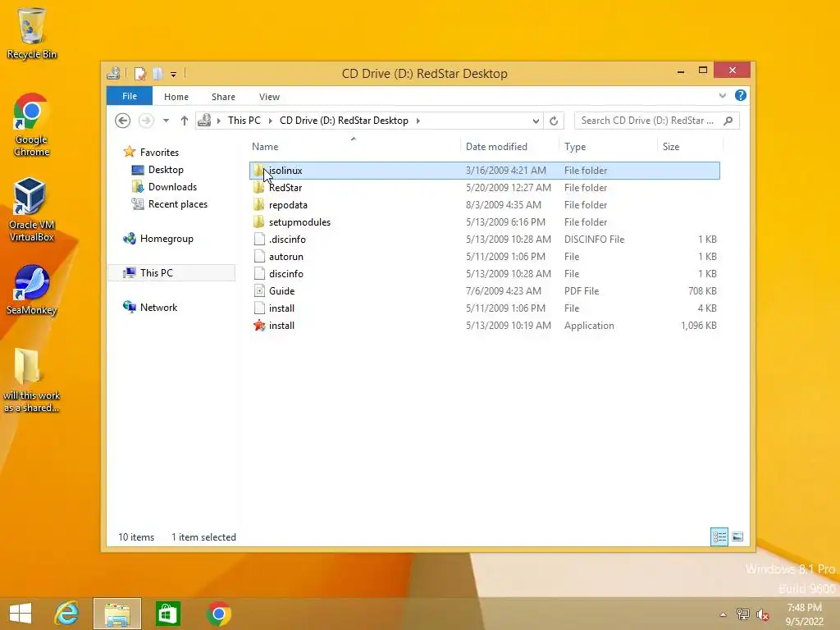Select the discinfo file without dot
840x630 pixels.
coord(485,274)
